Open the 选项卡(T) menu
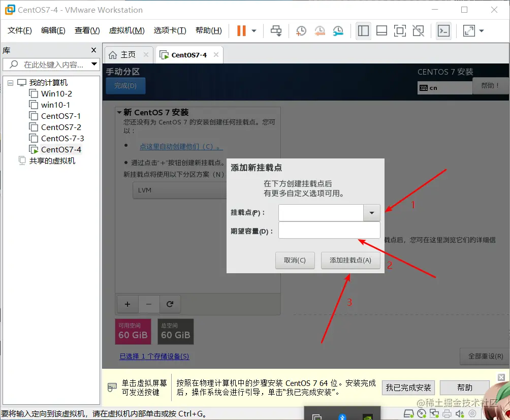The width and height of the screenshot is (510, 420). tap(170, 30)
